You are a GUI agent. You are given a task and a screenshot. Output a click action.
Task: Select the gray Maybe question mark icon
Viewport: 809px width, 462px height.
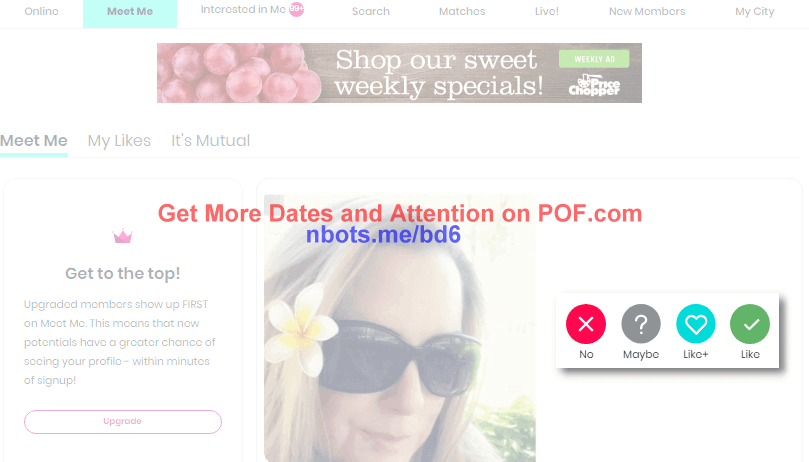coord(641,324)
